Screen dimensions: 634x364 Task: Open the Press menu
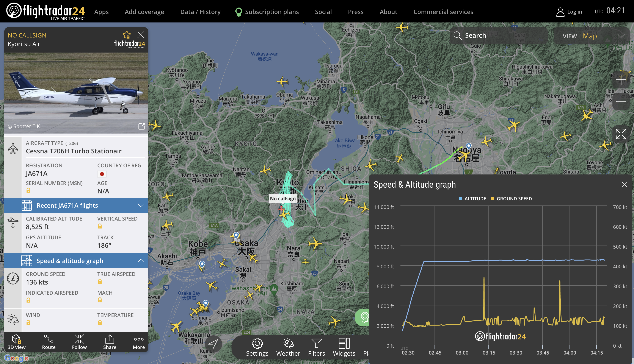click(356, 12)
